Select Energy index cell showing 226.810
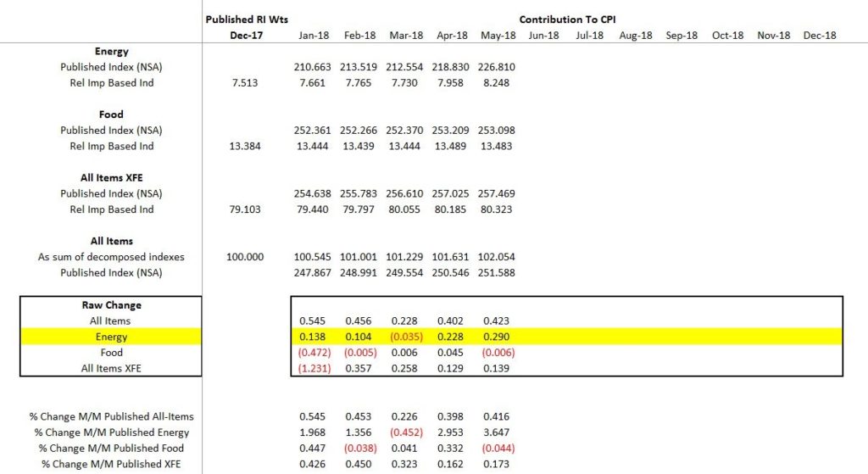The height and width of the screenshot is (474, 868). [x=498, y=67]
